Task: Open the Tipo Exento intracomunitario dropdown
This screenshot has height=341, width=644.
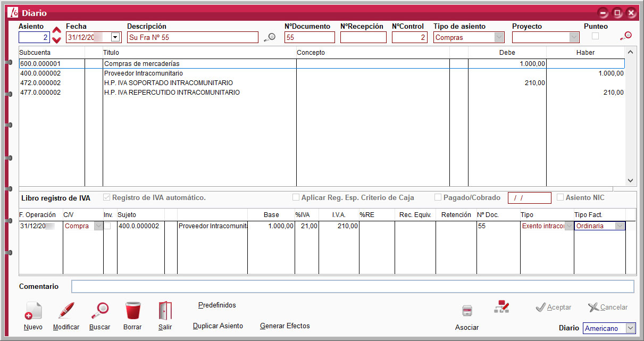Action: [569, 226]
